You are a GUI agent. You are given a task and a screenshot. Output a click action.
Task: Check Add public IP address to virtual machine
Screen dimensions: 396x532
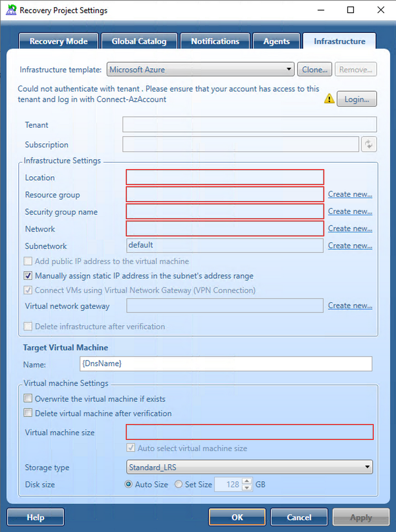[28, 261]
